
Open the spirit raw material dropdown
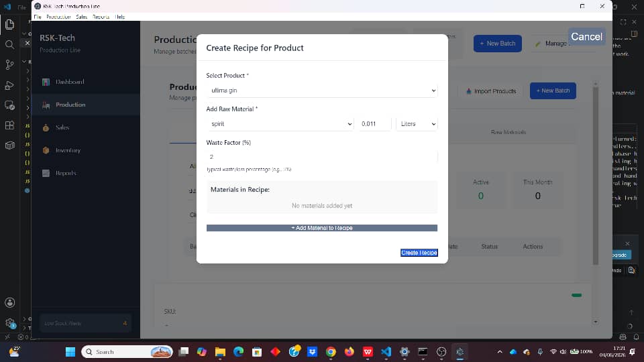click(280, 124)
